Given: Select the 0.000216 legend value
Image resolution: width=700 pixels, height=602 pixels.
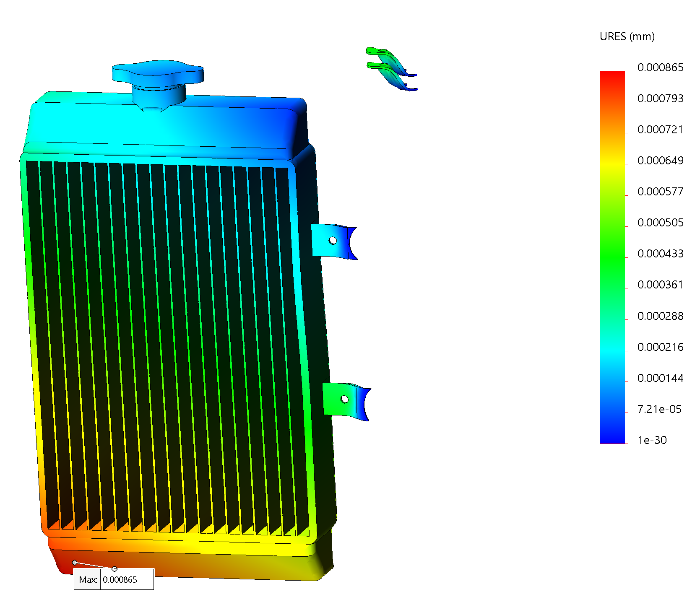Looking at the screenshot, I should pos(660,347).
